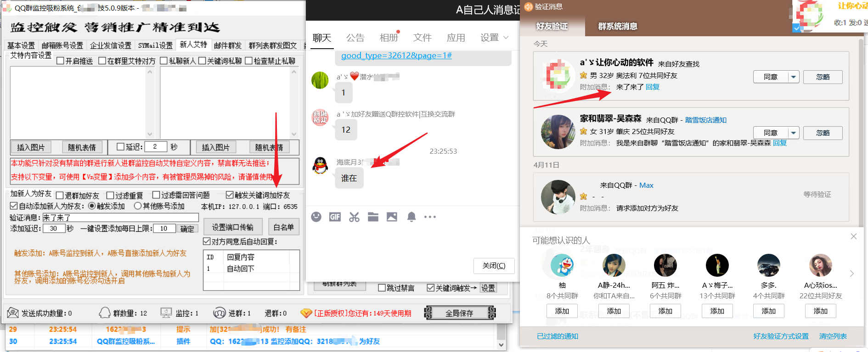Click the log list scroll-down arrow

coord(501,345)
